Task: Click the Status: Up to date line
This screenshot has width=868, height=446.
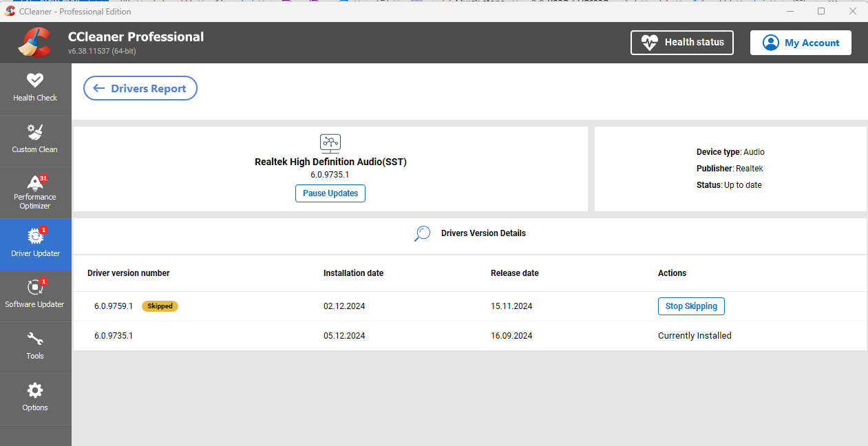Action: (729, 185)
